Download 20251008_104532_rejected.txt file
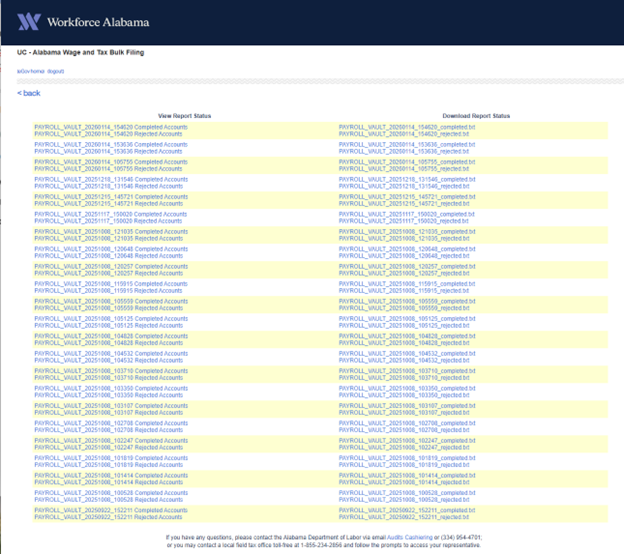624x554 pixels. 404,360
